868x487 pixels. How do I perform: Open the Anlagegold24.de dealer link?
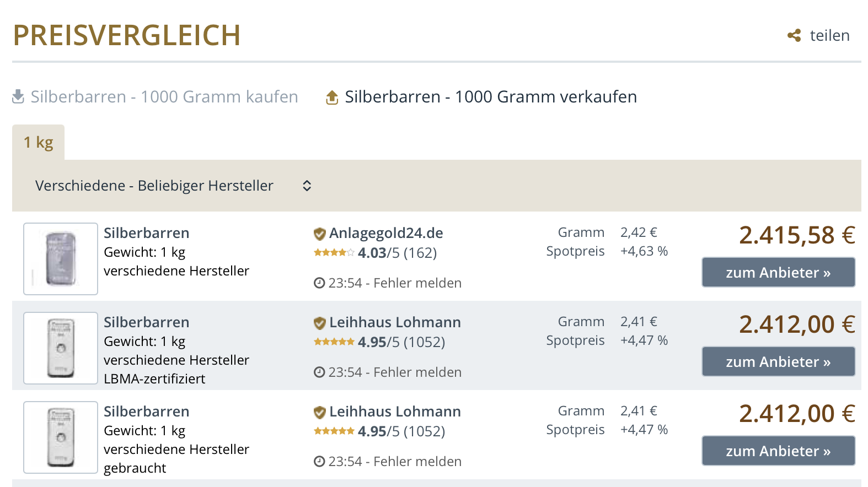tap(386, 234)
